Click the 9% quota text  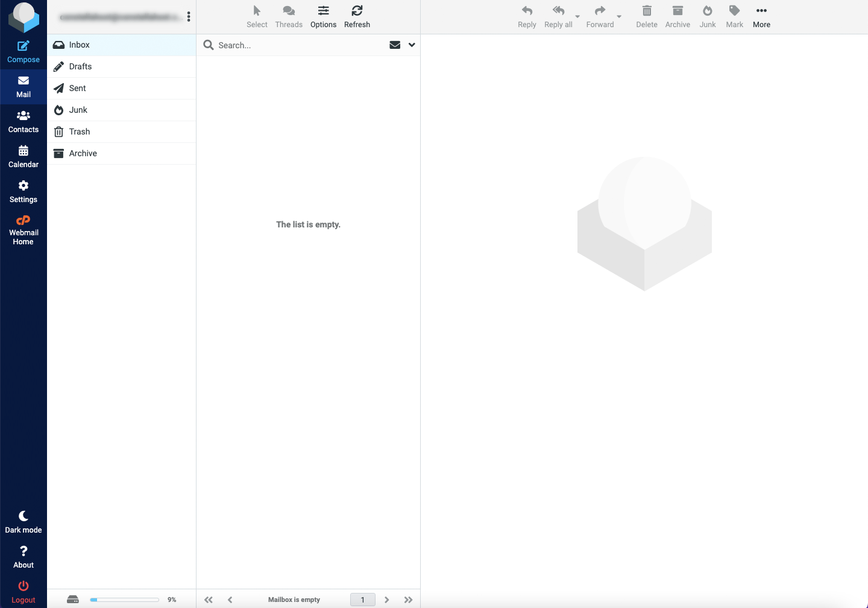(x=172, y=600)
